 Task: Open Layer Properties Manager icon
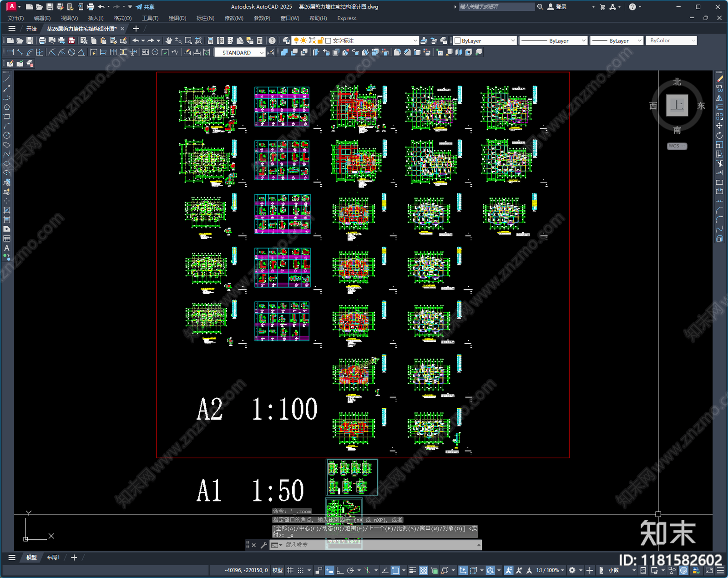tap(286, 41)
